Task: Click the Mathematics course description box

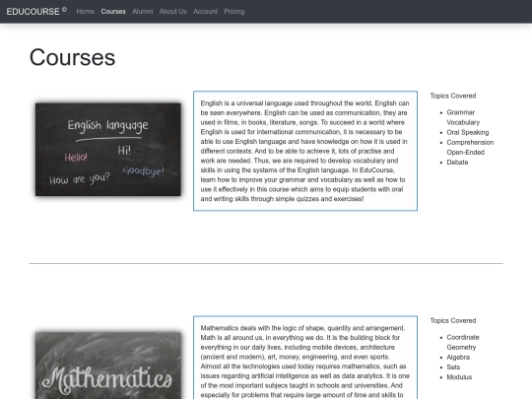Action: pos(305,358)
